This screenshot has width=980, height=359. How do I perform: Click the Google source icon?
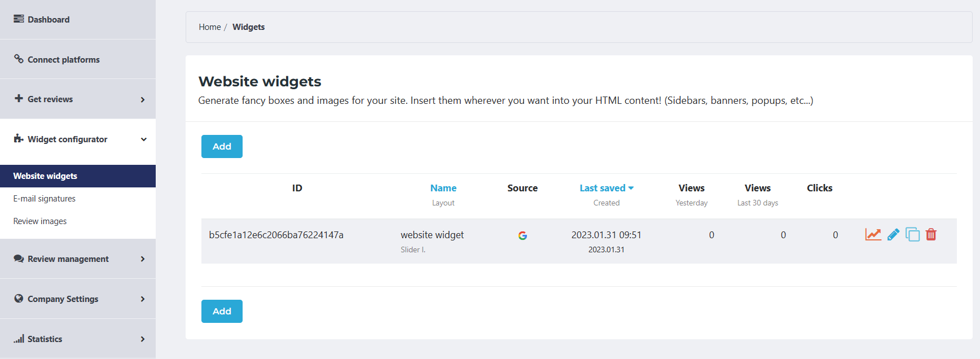click(522, 235)
